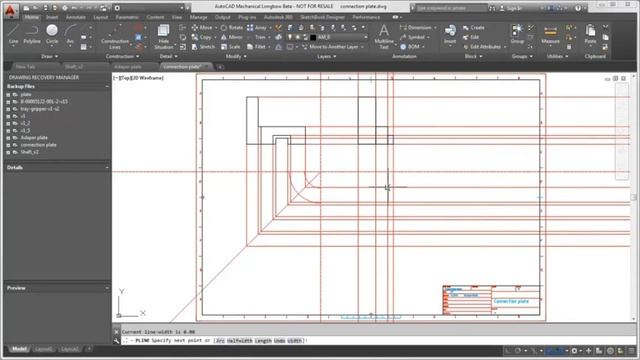Switch to the Adapter plate drawing tab
The image size is (640, 360).
(x=128, y=67)
